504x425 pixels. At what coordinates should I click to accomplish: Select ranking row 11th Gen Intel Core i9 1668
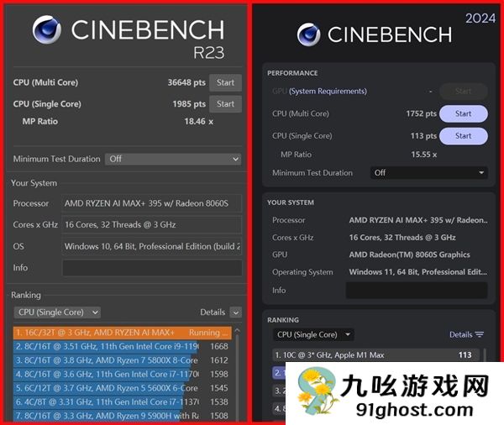coord(122,347)
